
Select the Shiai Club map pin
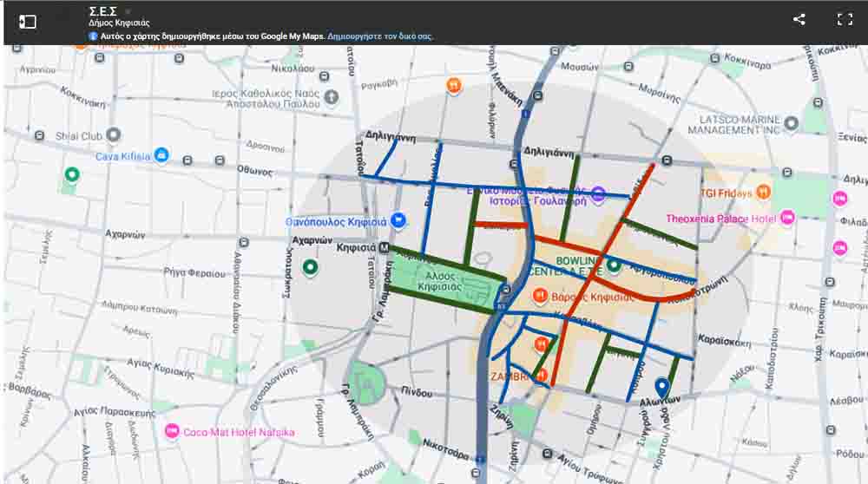[113, 135]
